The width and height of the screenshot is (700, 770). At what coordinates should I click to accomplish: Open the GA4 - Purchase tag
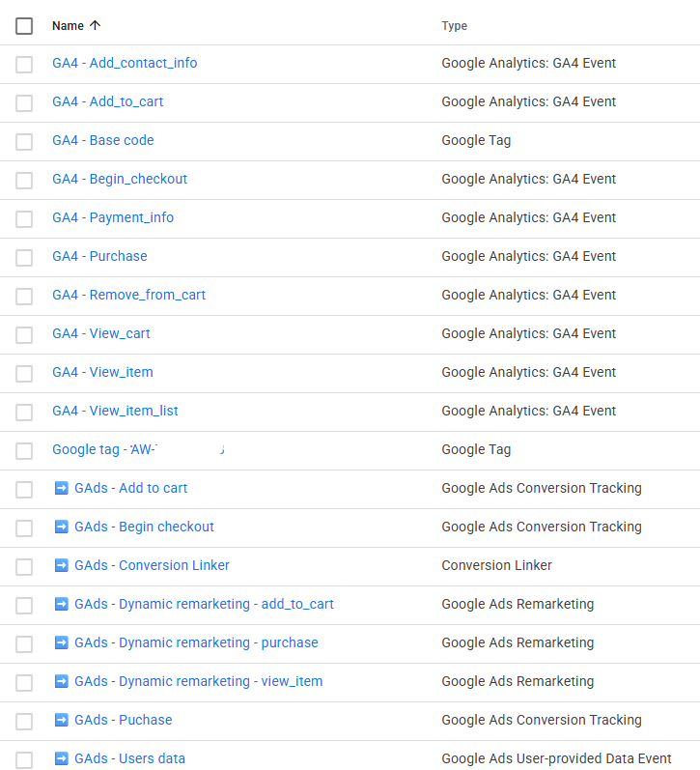coord(99,256)
